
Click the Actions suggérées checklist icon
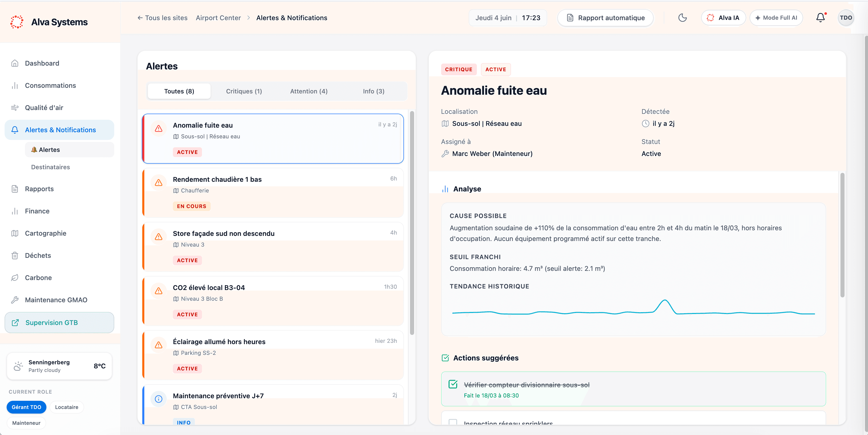(445, 358)
